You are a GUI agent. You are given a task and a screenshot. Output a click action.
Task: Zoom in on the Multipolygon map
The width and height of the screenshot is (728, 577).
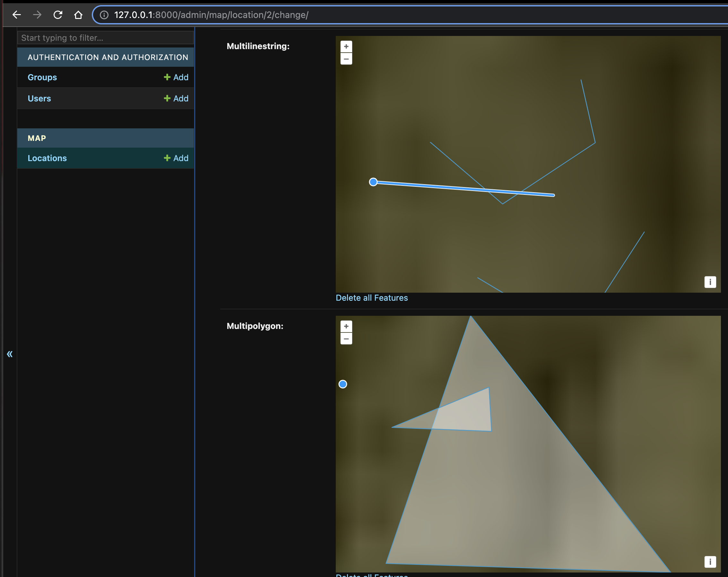click(x=346, y=326)
